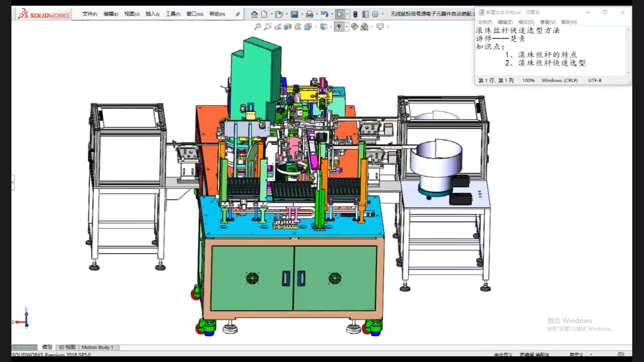
Task: Click the Notepad text area
Action: tap(550, 51)
